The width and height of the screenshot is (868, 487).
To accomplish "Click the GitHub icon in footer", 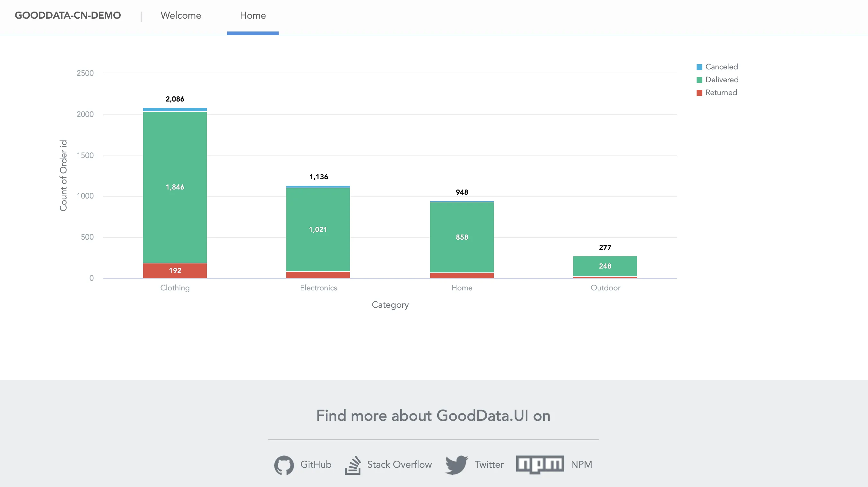I will coord(283,464).
